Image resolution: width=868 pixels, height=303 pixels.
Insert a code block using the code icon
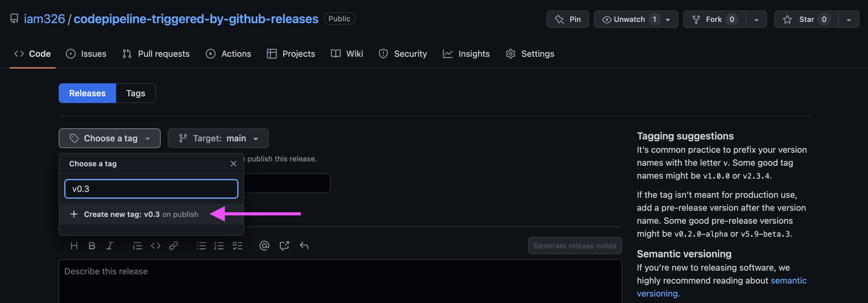coord(156,245)
